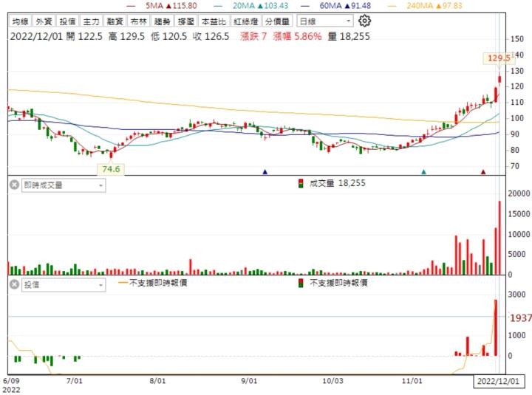
Task: Select the 主力 indicator tab
Action: [x=91, y=21]
